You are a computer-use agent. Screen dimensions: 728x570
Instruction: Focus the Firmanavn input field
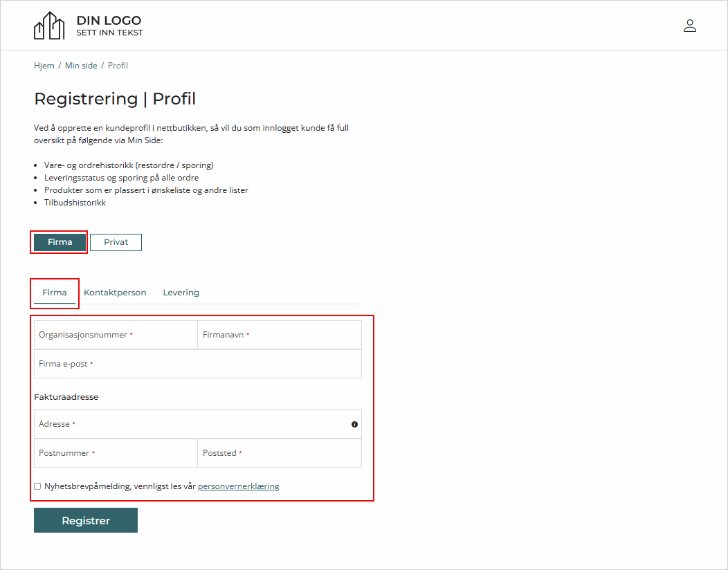[x=280, y=335]
